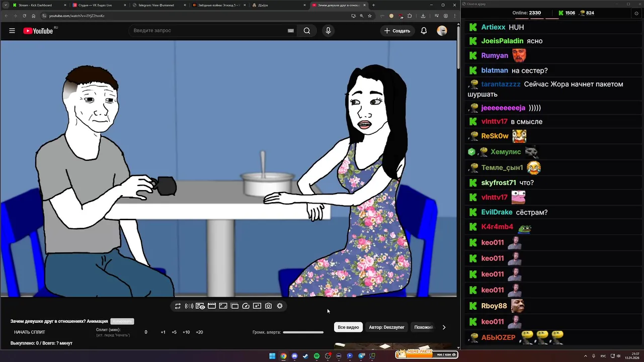
Task: Open a new Chrome tab
Action: click(373, 5)
